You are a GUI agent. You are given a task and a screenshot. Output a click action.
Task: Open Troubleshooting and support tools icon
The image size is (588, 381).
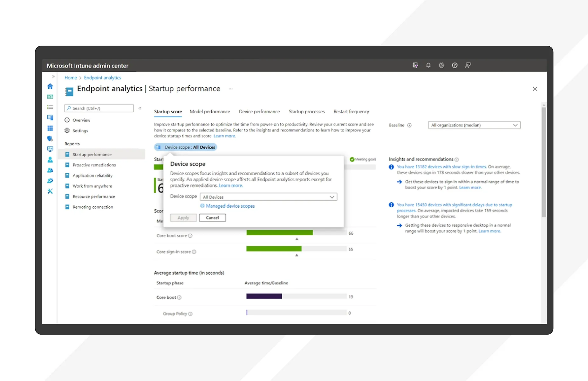pyautogui.click(x=50, y=191)
